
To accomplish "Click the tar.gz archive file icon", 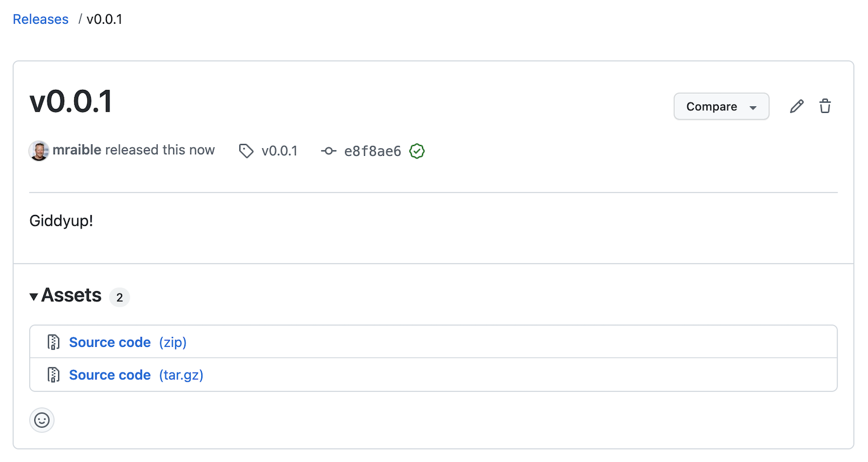I will 54,375.
